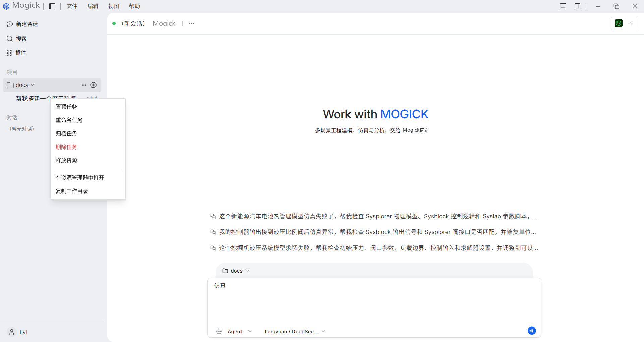Open the 文件 menu
Screen dimensions: 644x342
pyautogui.click(x=72, y=6)
